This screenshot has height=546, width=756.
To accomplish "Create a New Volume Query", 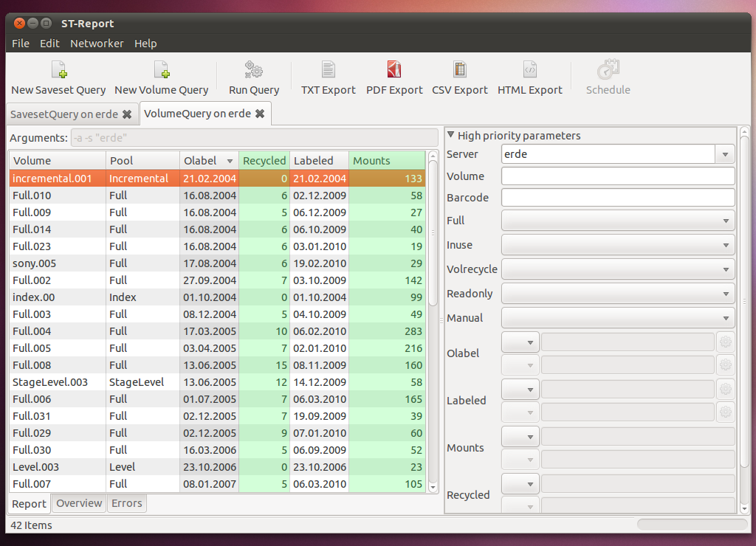I will (162, 77).
